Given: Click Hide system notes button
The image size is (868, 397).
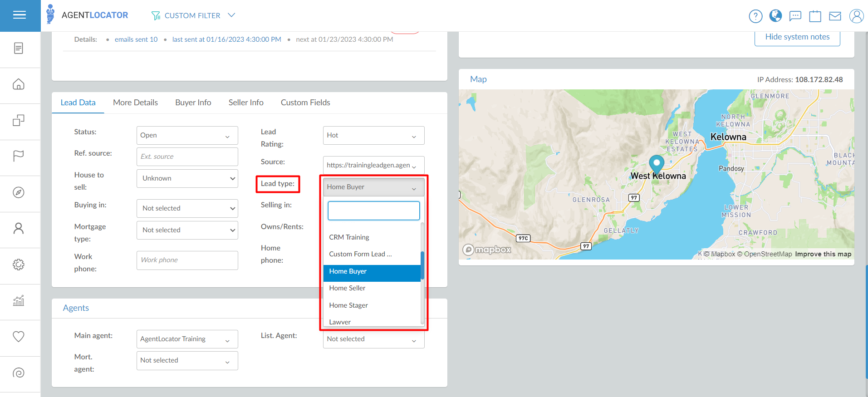Looking at the screenshot, I should pyautogui.click(x=797, y=37).
